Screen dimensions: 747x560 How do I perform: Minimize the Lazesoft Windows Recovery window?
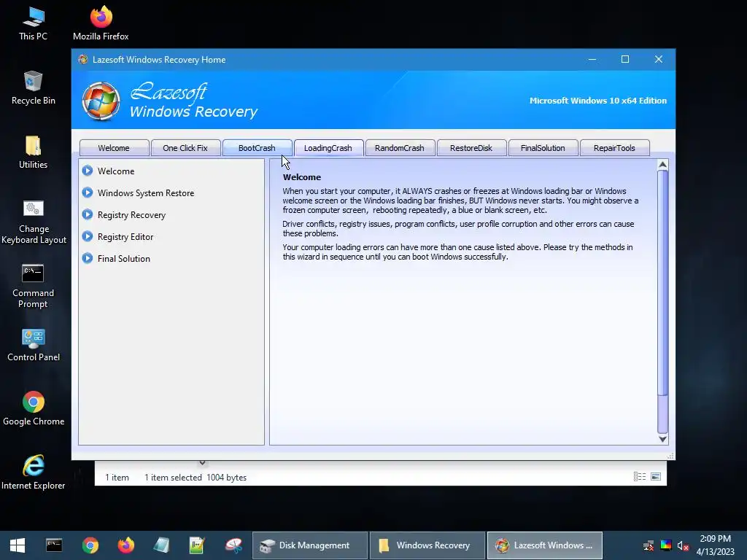(592, 60)
